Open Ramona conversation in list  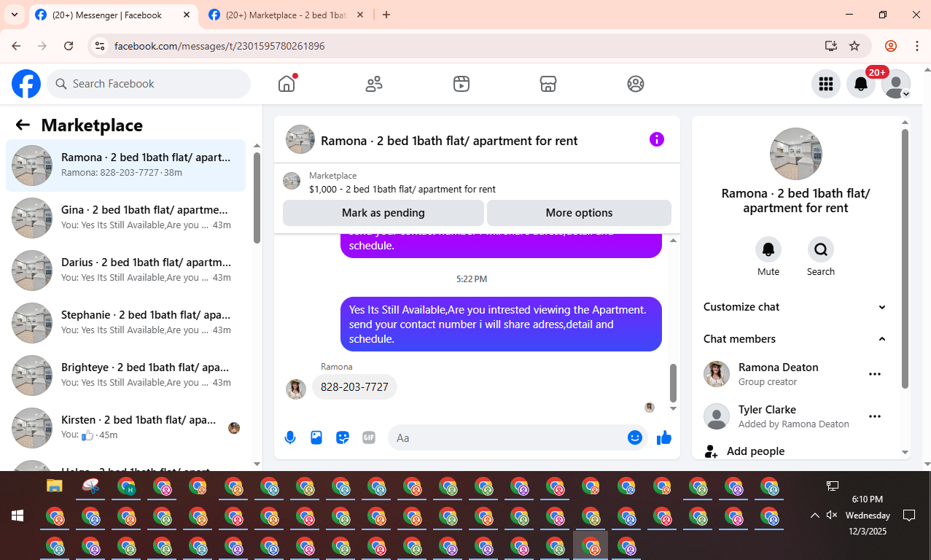pos(125,166)
